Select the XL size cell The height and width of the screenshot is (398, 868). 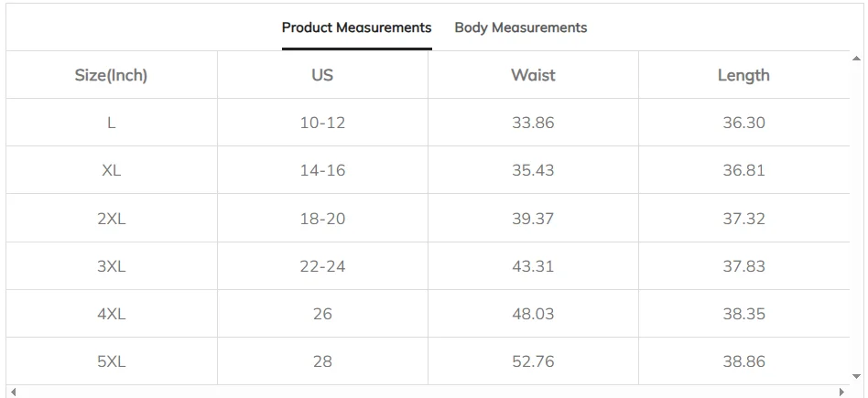point(111,170)
